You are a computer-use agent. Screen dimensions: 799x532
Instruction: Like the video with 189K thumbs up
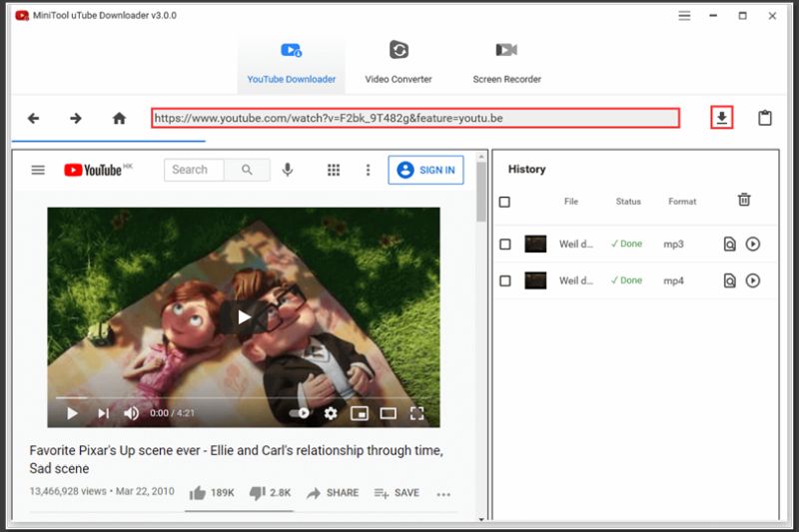coord(212,493)
